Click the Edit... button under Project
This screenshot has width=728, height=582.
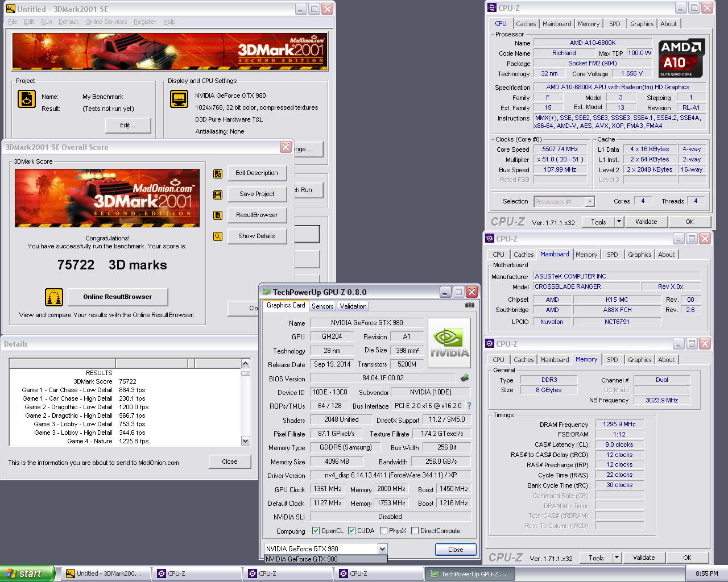[x=127, y=125]
